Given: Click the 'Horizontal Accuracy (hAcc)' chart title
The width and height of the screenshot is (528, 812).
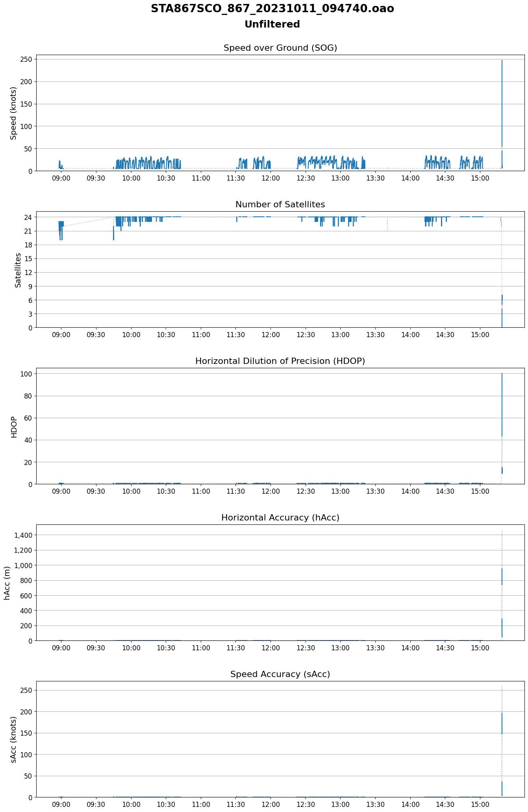Looking at the screenshot, I should (280, 518).
